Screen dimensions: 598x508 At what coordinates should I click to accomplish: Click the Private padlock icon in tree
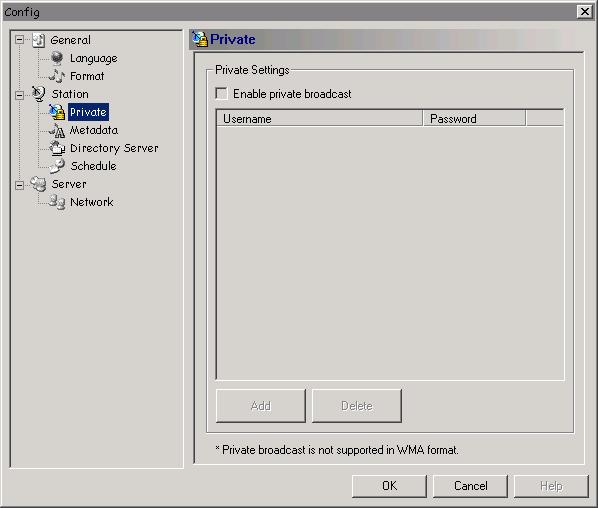point(57,112)
